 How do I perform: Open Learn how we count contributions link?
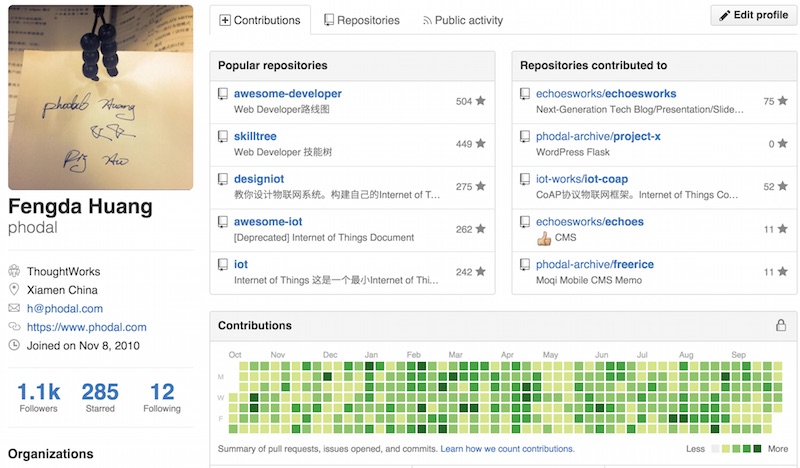coord(507,449)
